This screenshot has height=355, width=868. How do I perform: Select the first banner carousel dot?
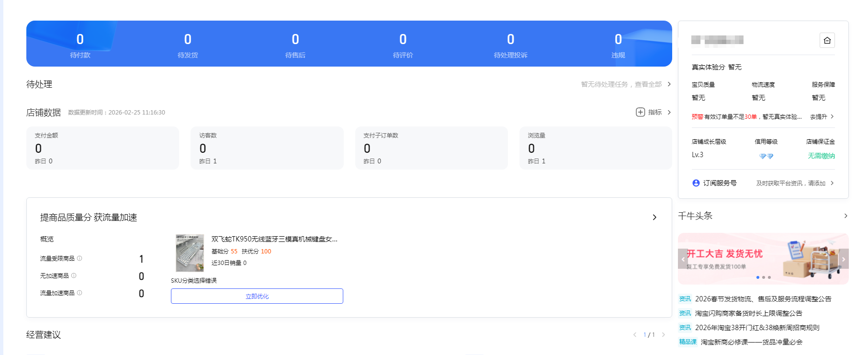click(x=757, y=277)
